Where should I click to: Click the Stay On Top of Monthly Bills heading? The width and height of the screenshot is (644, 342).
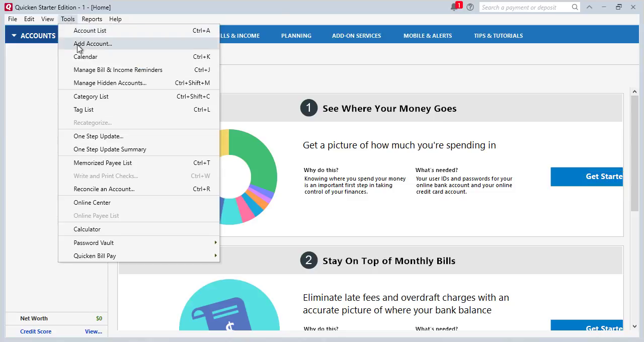(389, 261)
